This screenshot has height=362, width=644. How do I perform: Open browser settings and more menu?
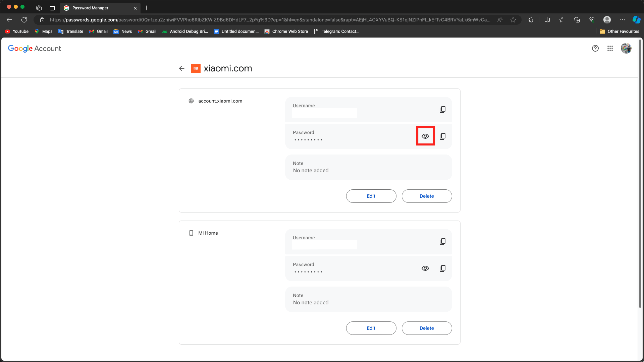coord(622,20)
